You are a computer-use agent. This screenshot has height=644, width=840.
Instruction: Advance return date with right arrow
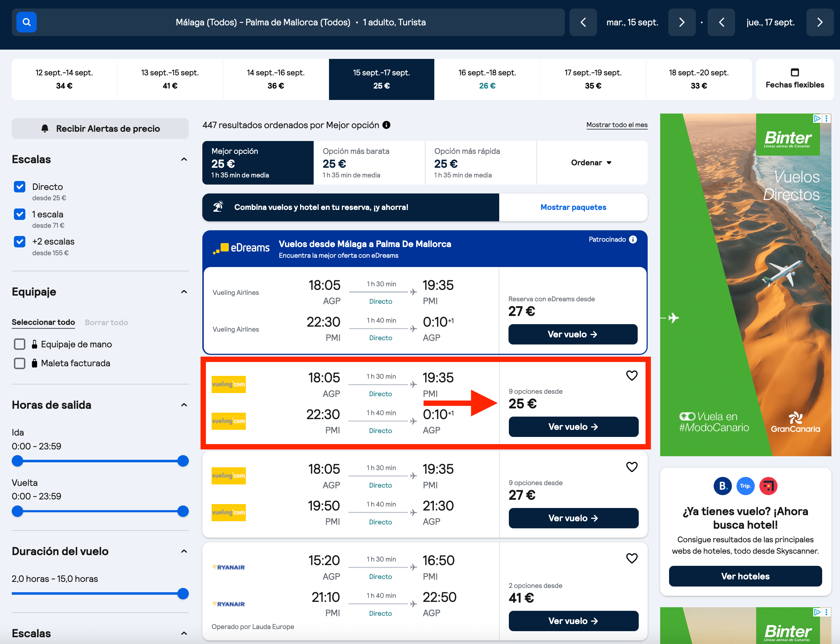[x=820, y=22]
